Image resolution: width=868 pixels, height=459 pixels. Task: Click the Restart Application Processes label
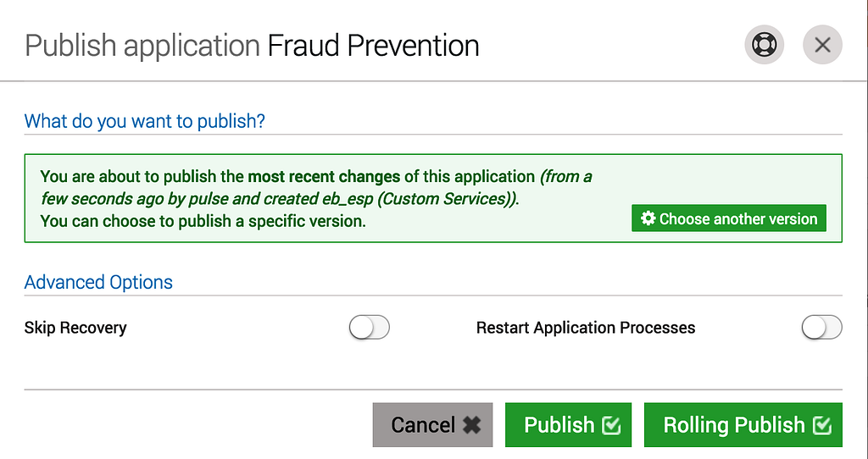[x=586, y=328]
